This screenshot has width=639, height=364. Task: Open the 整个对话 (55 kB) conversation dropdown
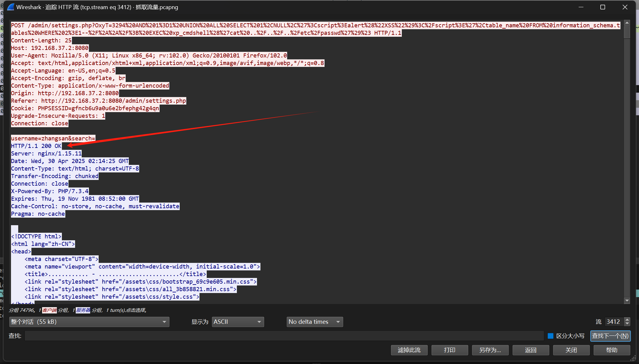click(x=89, y=322)
